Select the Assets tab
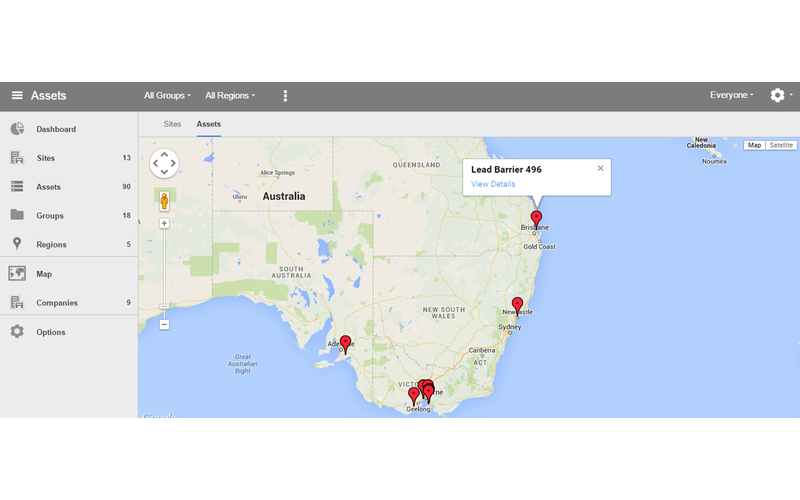The width and height of the screenshot is (800, 500). pos(209,124)
